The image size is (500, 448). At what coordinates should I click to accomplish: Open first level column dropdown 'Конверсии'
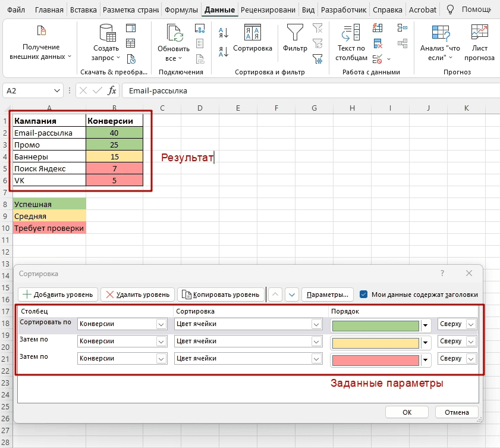161,324
